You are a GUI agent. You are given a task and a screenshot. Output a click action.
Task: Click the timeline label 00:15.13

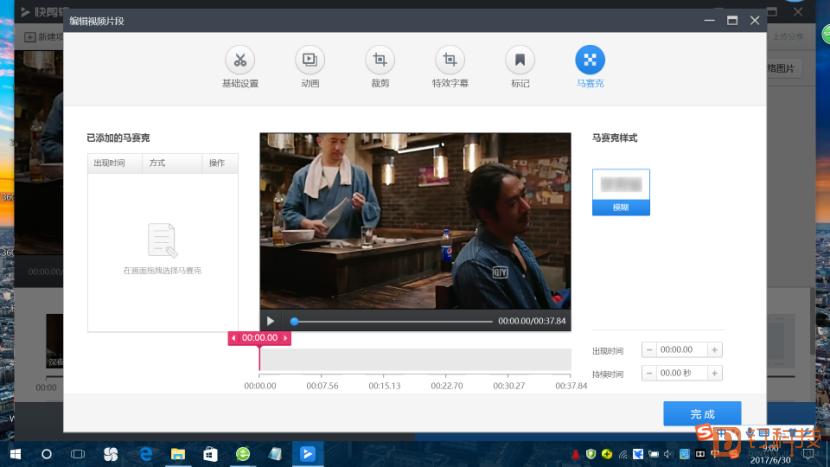384,386
